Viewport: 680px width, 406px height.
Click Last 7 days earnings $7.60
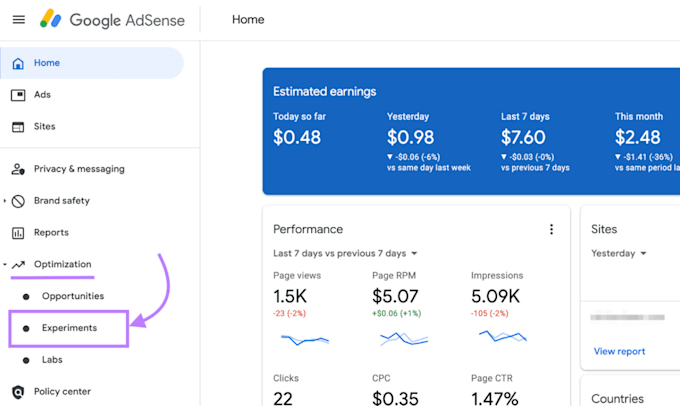coord(523,138)
